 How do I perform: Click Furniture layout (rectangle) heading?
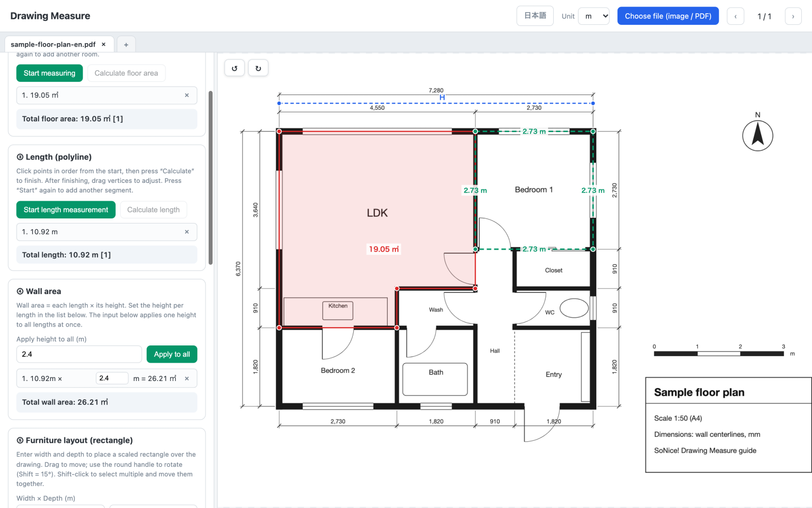75,440
